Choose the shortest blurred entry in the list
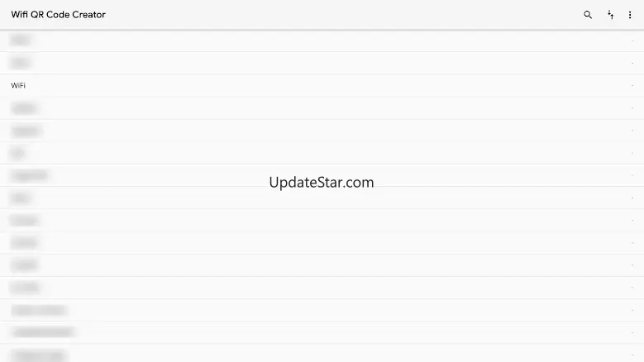 pos(322,153)
